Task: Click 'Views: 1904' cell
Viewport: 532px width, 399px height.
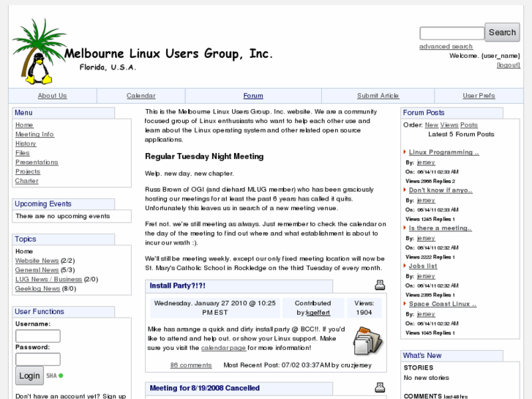Action: point(364,307)
